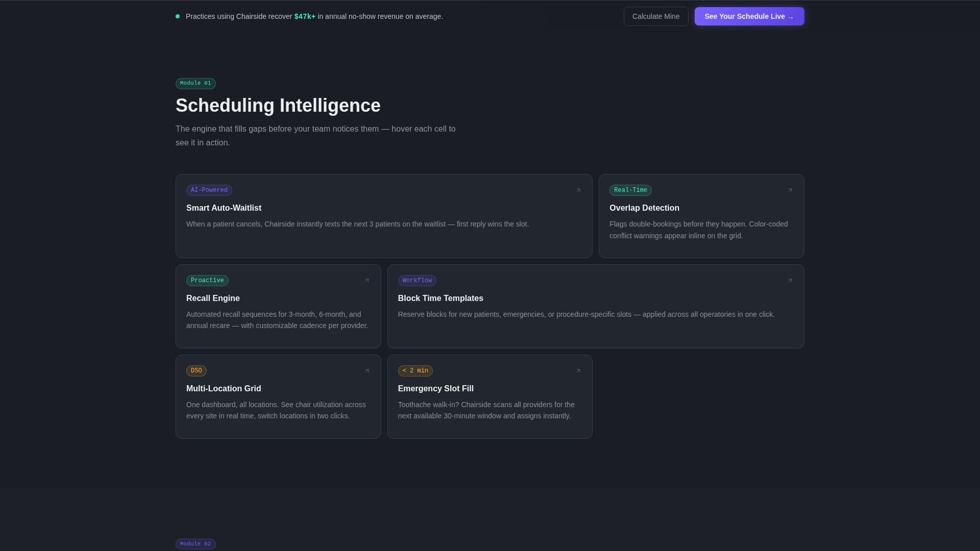Click the Scheduling Intelligence heading
Image resolution: width=980 pixels, height=551 pixels.
(x=278, y=106)
